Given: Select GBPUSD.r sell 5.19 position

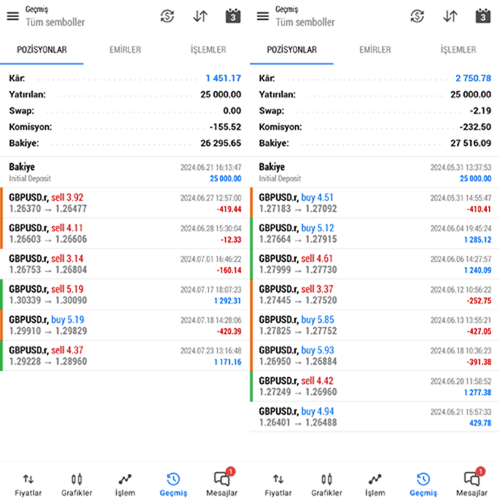Looking at the screenshot, I should pos(125,295).
